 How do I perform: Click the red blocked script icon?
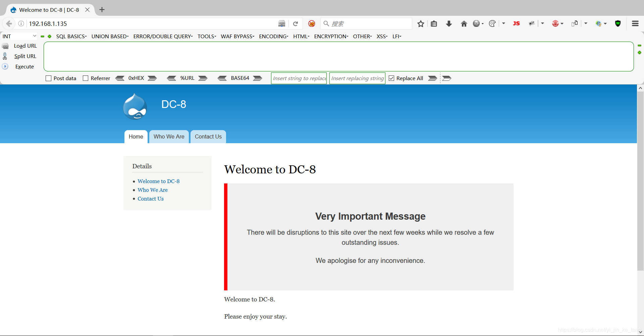tap(312, 24)
